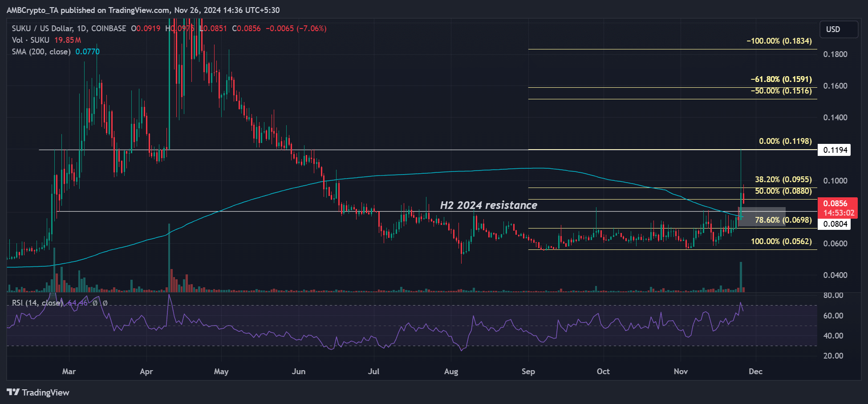This screenshot has width=868, height=404.
Task: Click the −61.80% (0.1591) Fibonacci label
Action: point(781,79)
